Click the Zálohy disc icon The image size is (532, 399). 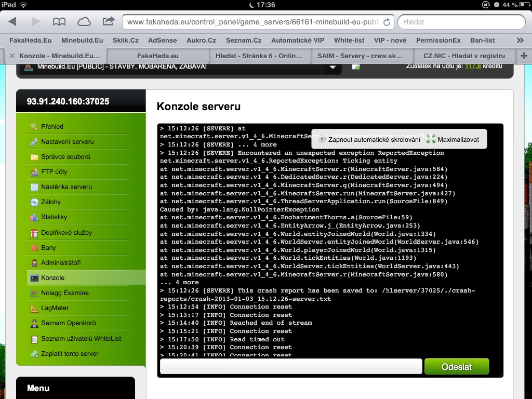coord(34,202)
